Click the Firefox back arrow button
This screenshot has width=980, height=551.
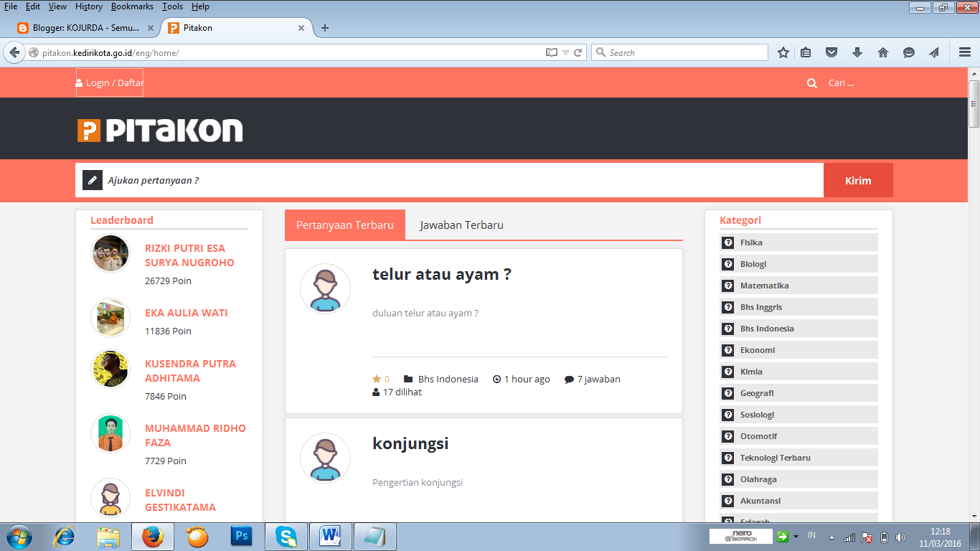(x=14, y=52)
